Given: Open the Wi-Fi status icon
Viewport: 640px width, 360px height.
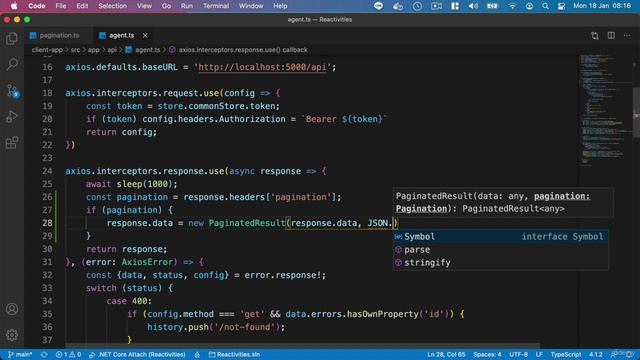Looking at the screenshot, I should [x=512, y=6].
